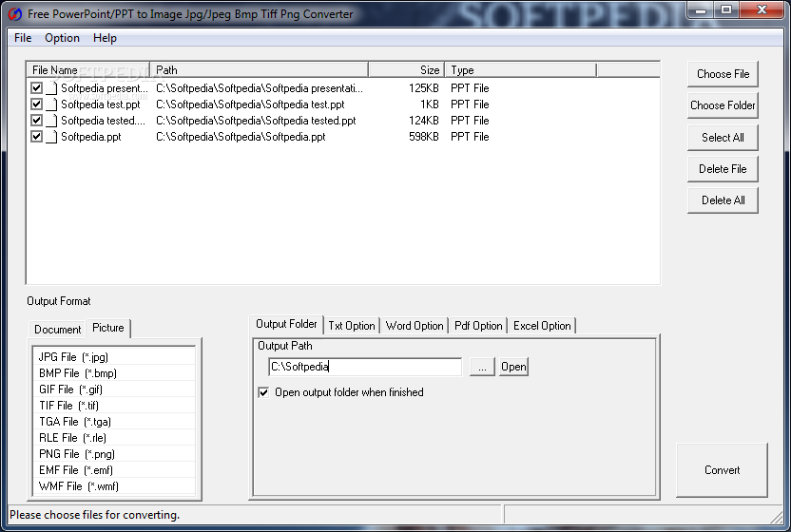This screenshot has height=532, width=791.
Task: Browse output path with the ... button
Action: [482, 367]
